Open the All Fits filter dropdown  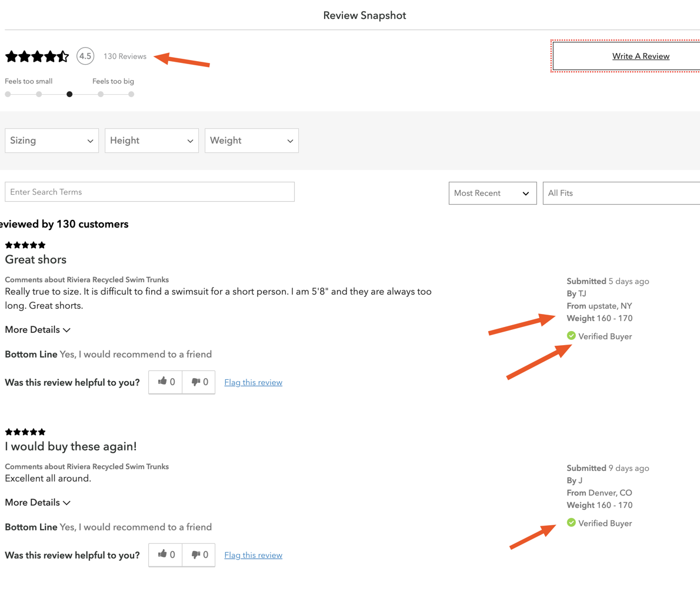click(x=621, y=193)
